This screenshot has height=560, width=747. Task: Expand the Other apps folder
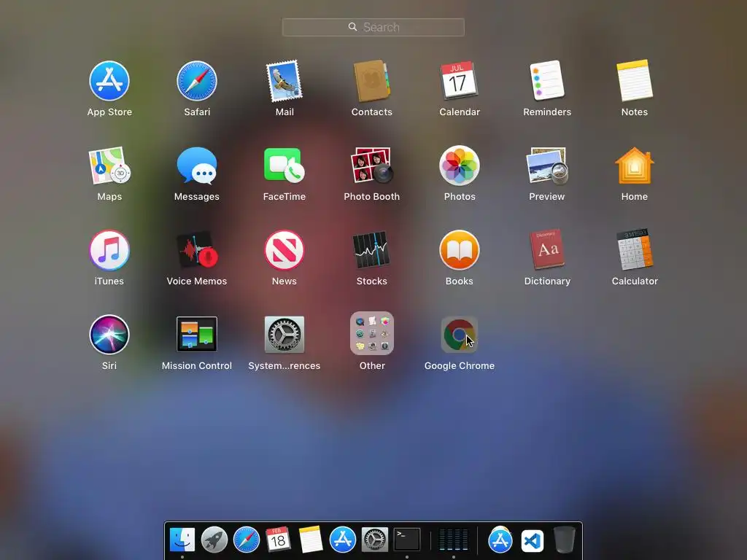(371, 333)
